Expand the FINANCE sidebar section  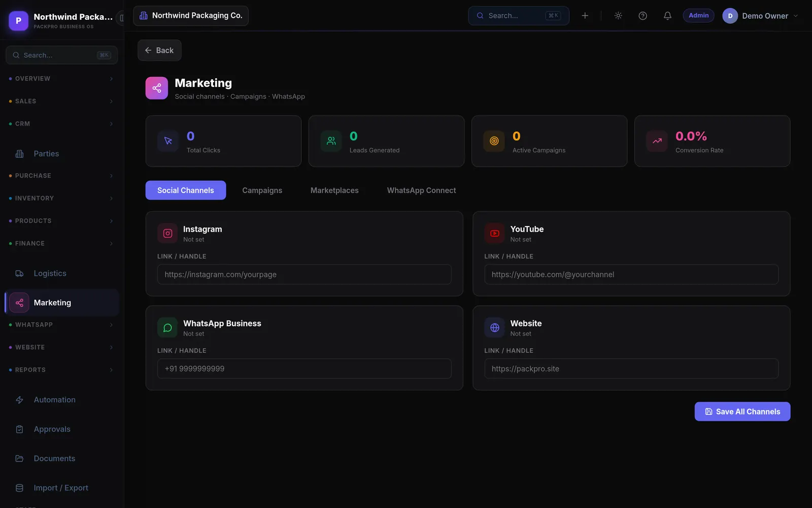[x=62, y=243]
